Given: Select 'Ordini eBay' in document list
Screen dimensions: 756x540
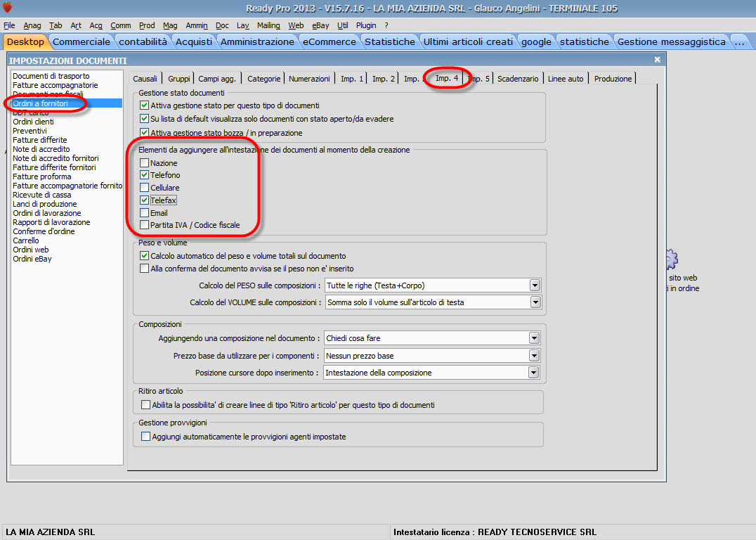Looking at the screenshot, I should 32,259.
